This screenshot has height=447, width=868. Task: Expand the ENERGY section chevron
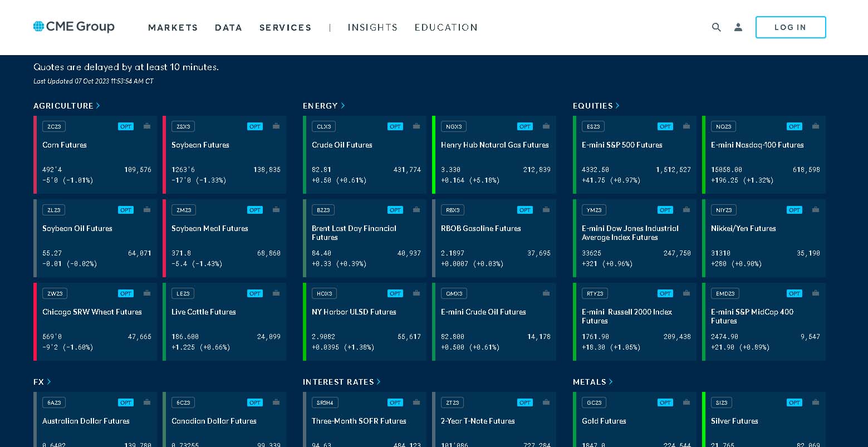click(343, 106)
